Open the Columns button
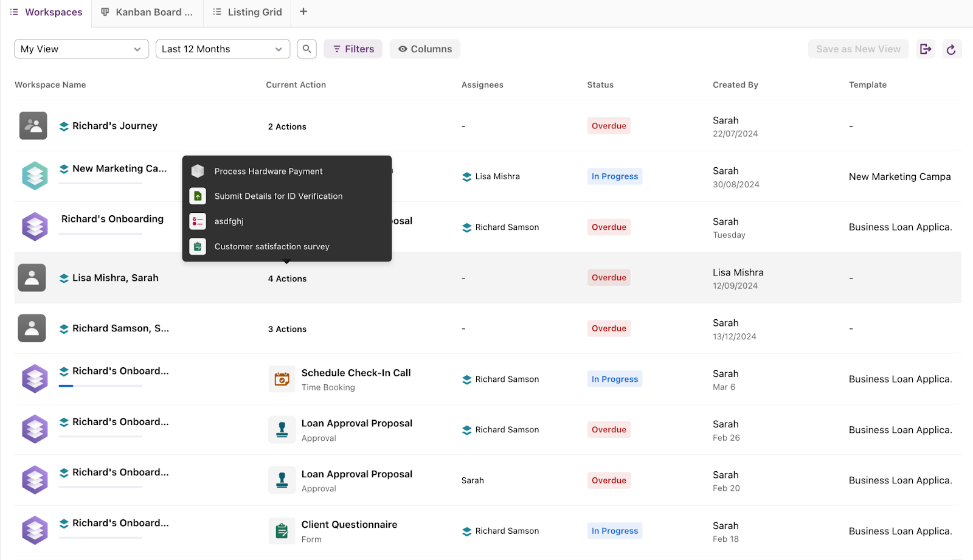973x560 pixels. point(425,49)
